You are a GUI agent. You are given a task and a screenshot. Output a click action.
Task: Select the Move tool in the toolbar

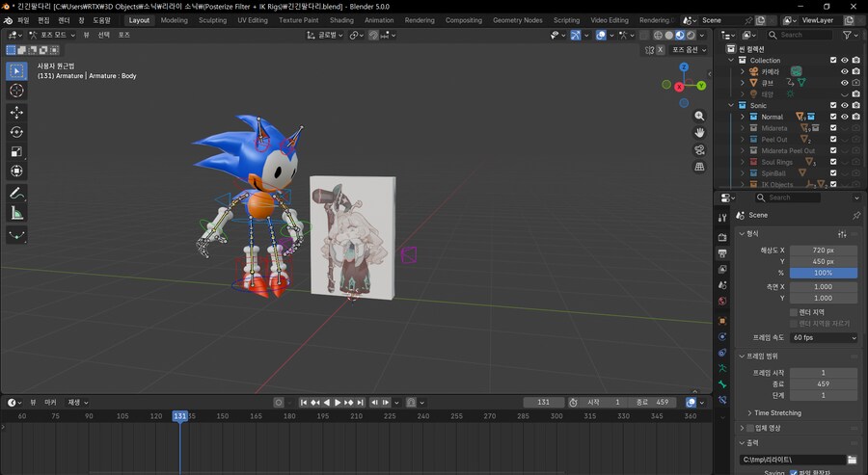pyautogui.click(x=17, y=112)
